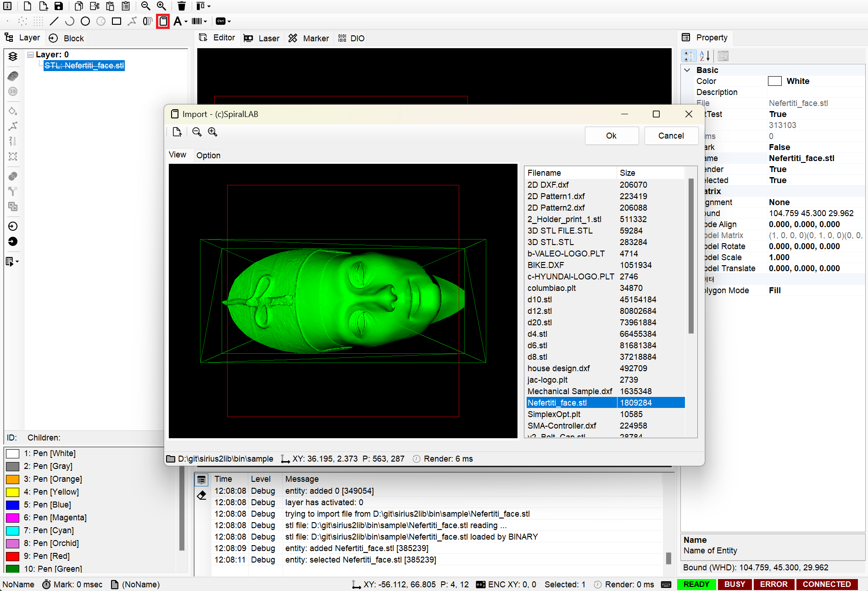This screenshot has width=868, height=591.
Task: Select the rectangle drawing tool
Action: click(x=117, y=21)
